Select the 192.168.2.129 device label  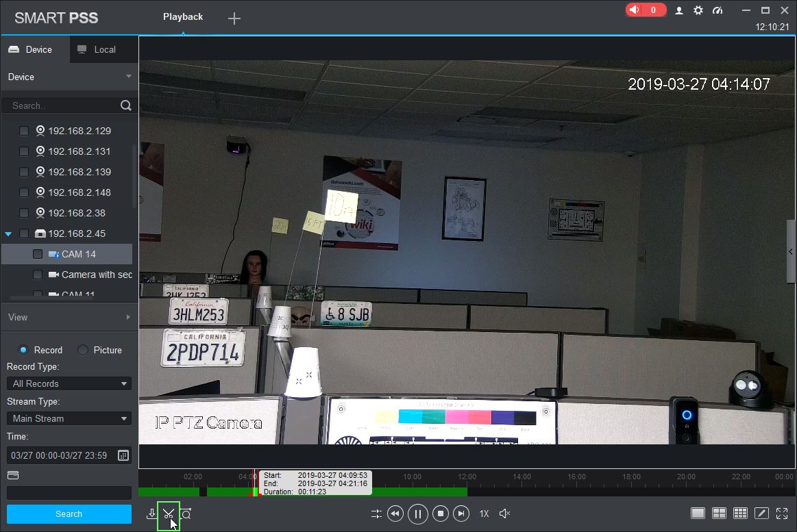(x=79, y=131)
